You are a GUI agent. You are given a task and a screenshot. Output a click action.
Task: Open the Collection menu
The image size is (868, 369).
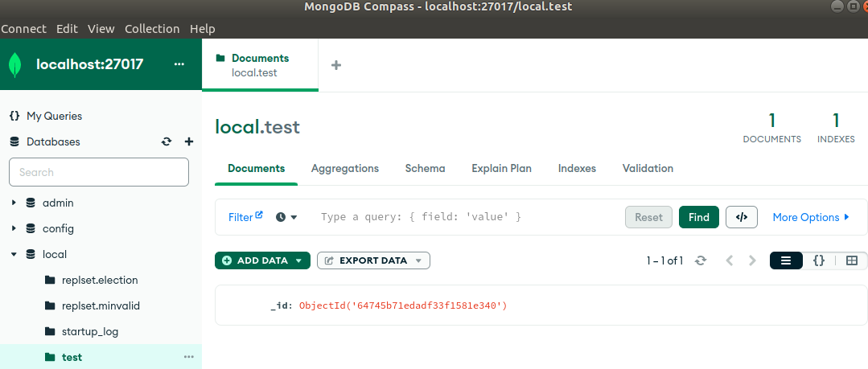tap(152, 29)
